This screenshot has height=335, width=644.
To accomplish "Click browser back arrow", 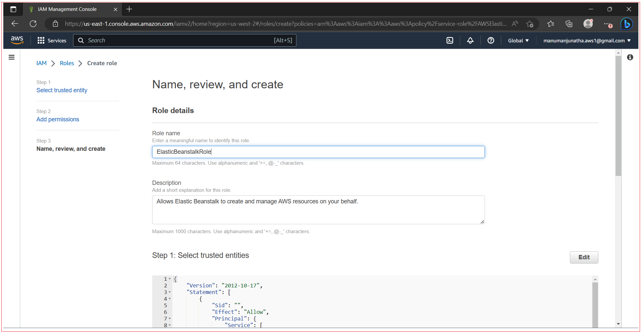I will [15, 24].
